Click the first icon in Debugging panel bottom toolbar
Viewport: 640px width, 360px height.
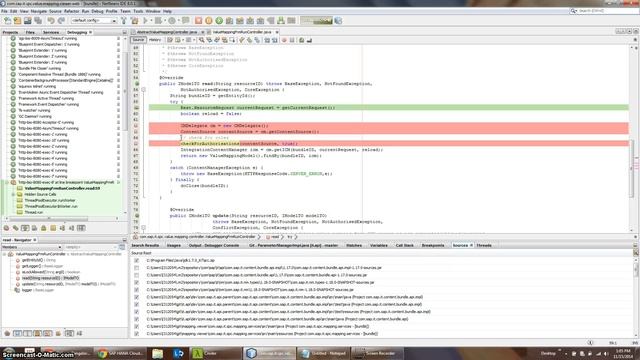pyautogui.click(x=7, y=228)
